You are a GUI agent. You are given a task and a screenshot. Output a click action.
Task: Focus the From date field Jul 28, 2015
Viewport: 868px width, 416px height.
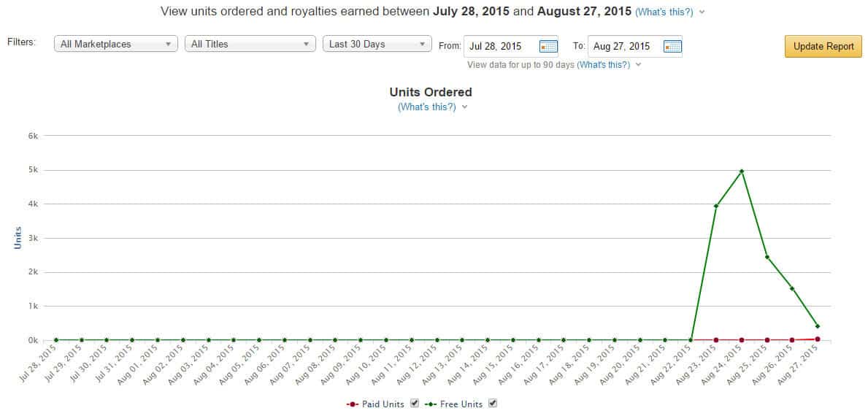pos(501,47)
